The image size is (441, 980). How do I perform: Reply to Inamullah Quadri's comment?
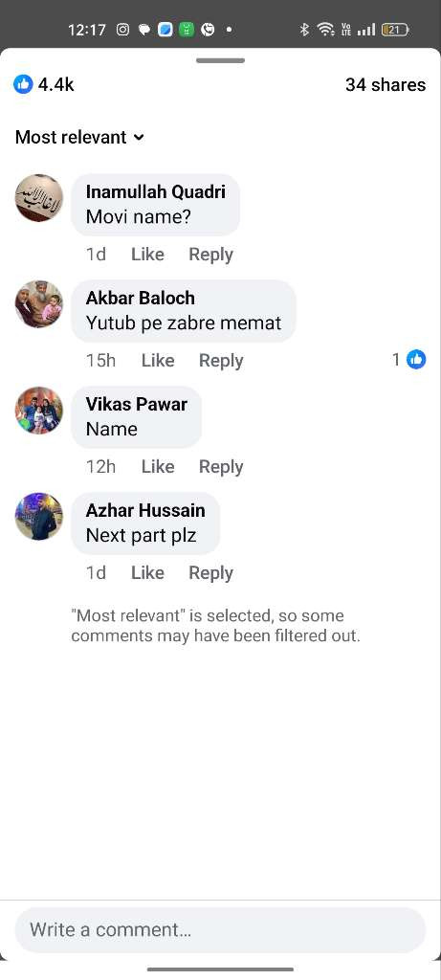[211, 255]
